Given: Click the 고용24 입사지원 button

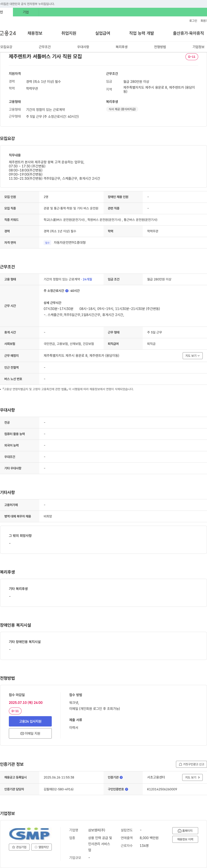Looking at the screenshot, I should tap(30, 721).
